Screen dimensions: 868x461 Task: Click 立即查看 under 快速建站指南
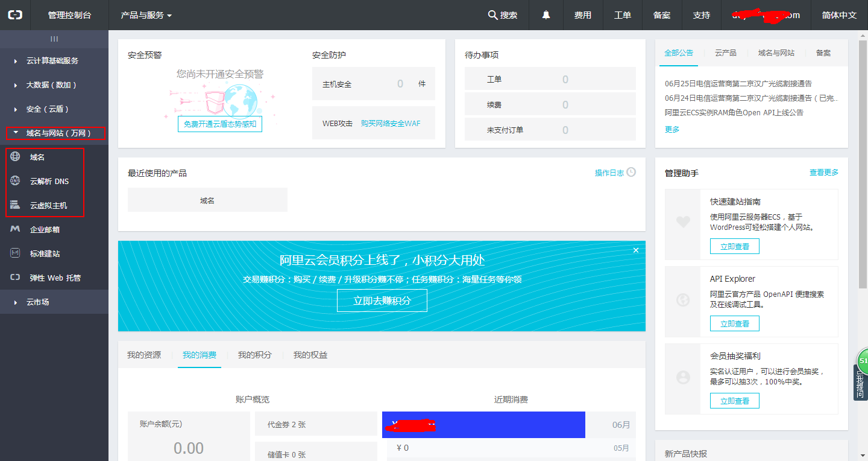(735, 246)
